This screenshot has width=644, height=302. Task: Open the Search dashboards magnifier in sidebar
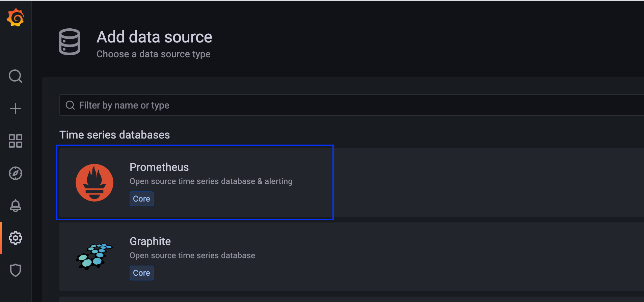[16, 76]
